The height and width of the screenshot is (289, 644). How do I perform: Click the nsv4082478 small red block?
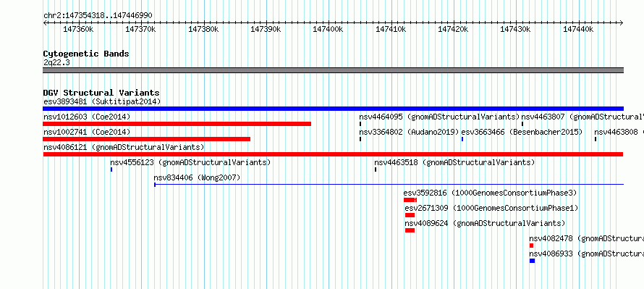pos(531,246)
